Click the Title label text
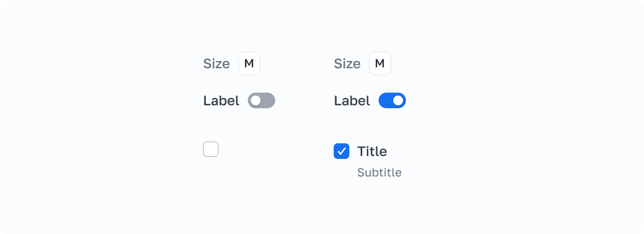 click(x=372, y=151)
